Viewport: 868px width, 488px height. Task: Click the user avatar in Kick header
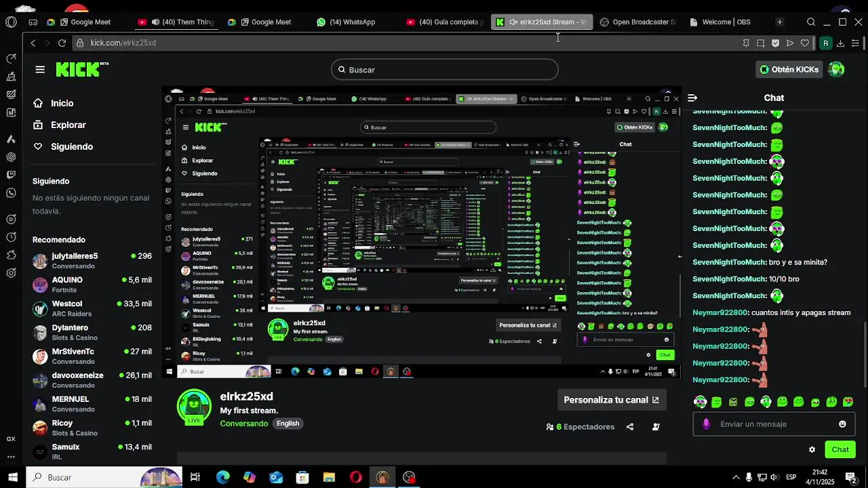(836, 69)
